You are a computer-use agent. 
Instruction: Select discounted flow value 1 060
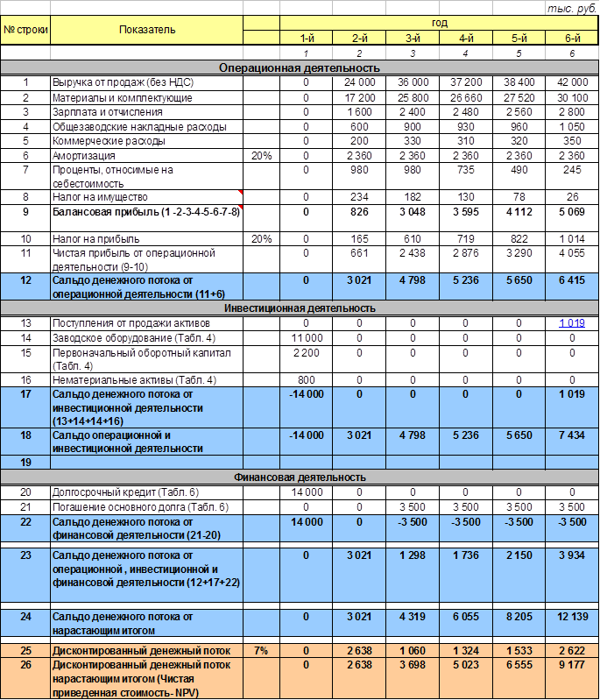(413, 651)
